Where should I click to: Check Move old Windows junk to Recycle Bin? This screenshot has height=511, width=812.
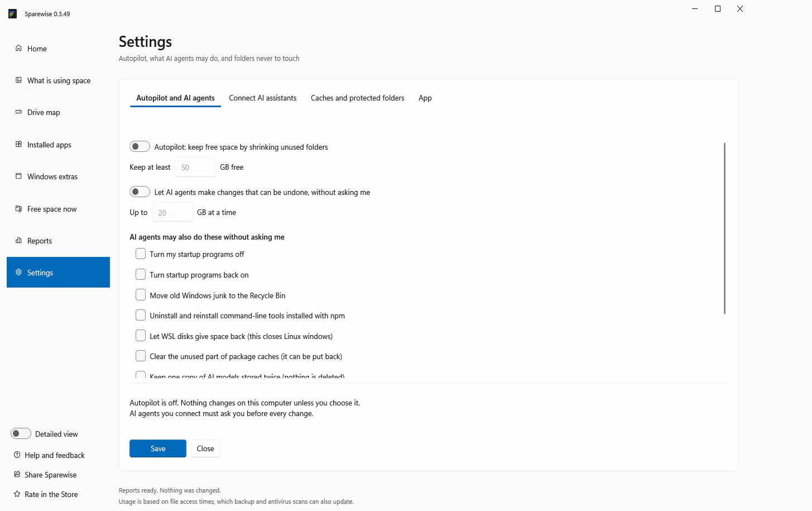(141, 294)
